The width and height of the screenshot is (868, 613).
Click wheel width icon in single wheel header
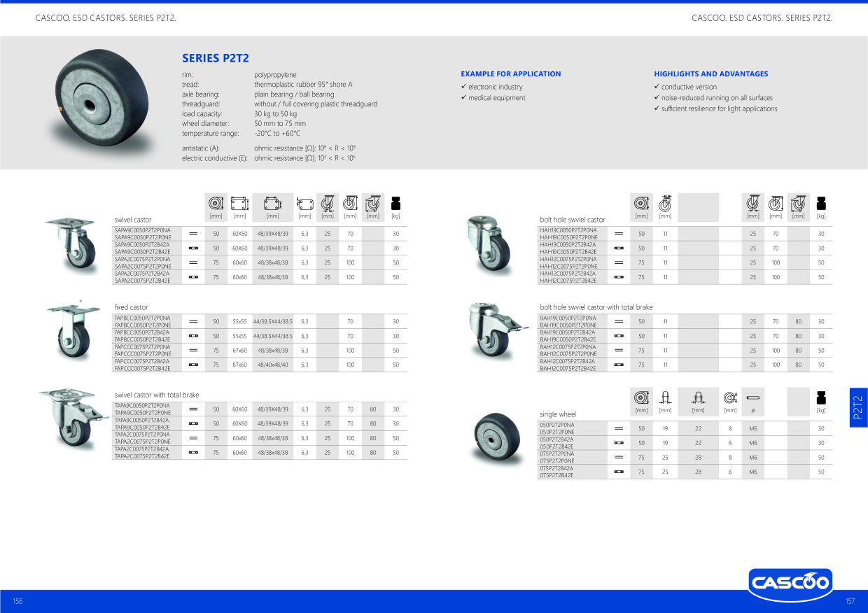coord(665,397)
